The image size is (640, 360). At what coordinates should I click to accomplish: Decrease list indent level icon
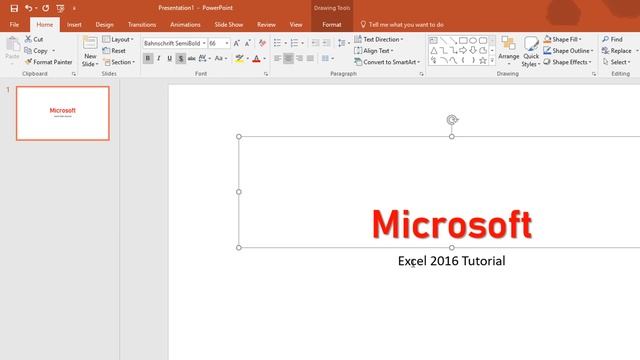tap(315, 42)
